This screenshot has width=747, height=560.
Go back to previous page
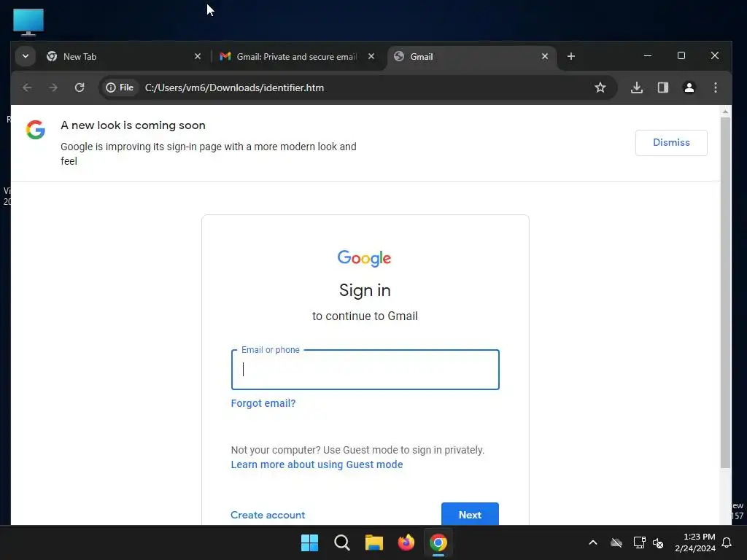click(x=27, y=87)
